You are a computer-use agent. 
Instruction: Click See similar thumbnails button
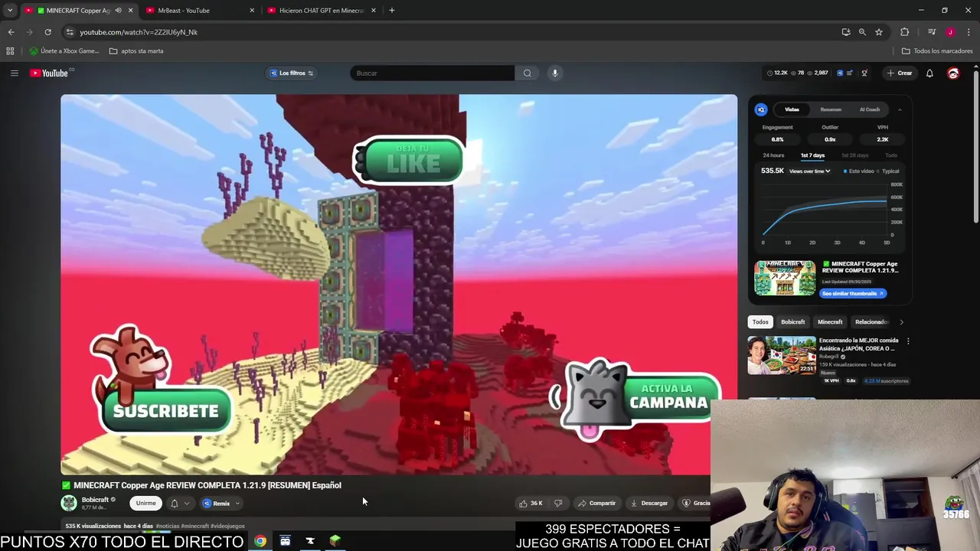point(853,294)
